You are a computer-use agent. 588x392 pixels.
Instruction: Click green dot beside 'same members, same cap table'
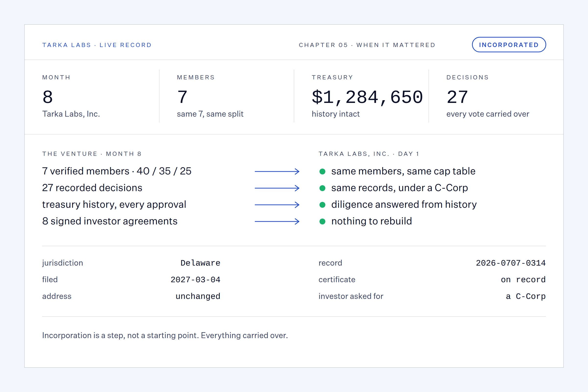point(322,171)
